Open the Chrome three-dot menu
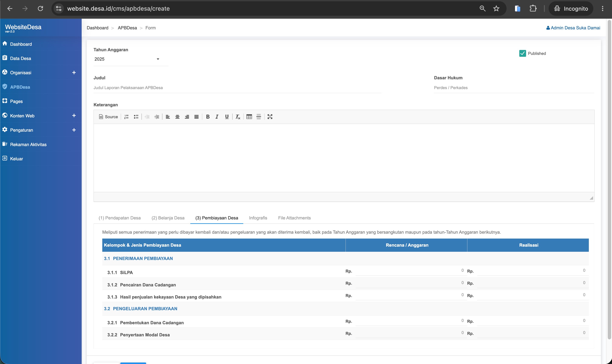Image resolution: width=612 pixels, height=364 pixels. tap(602, 9)
